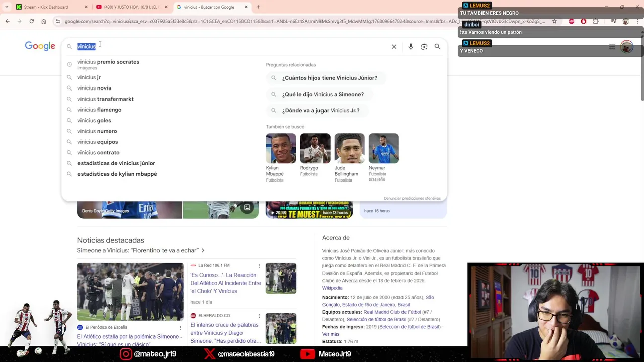This screenshot has width=644, height=362.
Task: Click the Google search input field
Action: (x=231, y=46)
